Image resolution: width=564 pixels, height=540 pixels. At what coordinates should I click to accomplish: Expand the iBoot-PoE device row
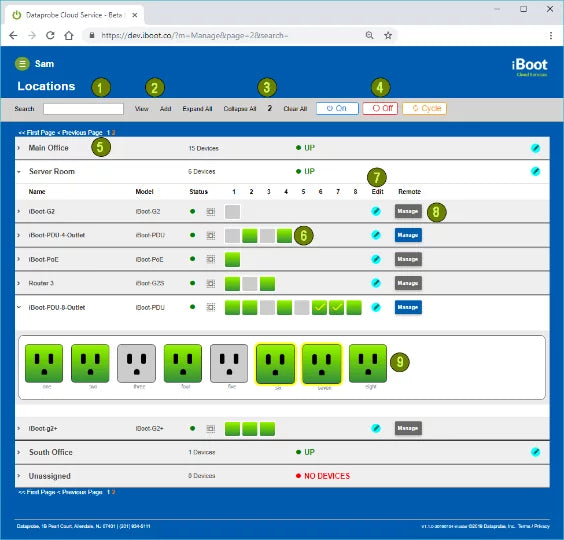point(19,259)
